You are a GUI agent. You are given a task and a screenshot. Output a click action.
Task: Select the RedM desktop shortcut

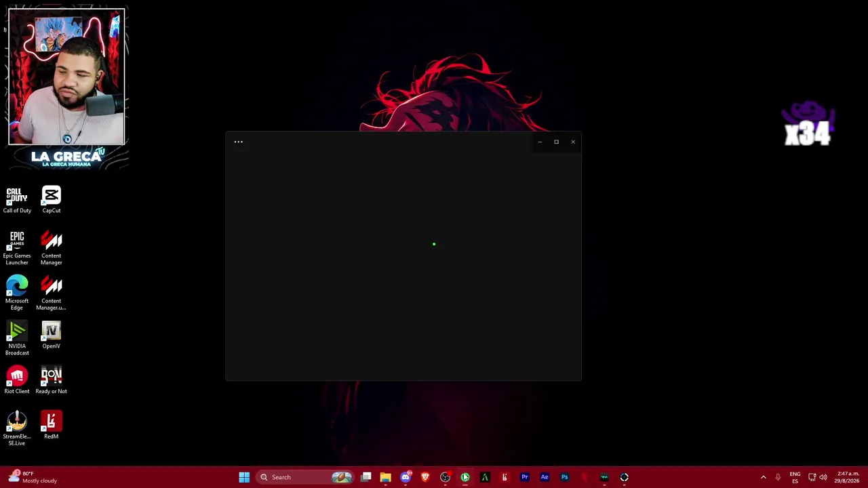(52, 426)
